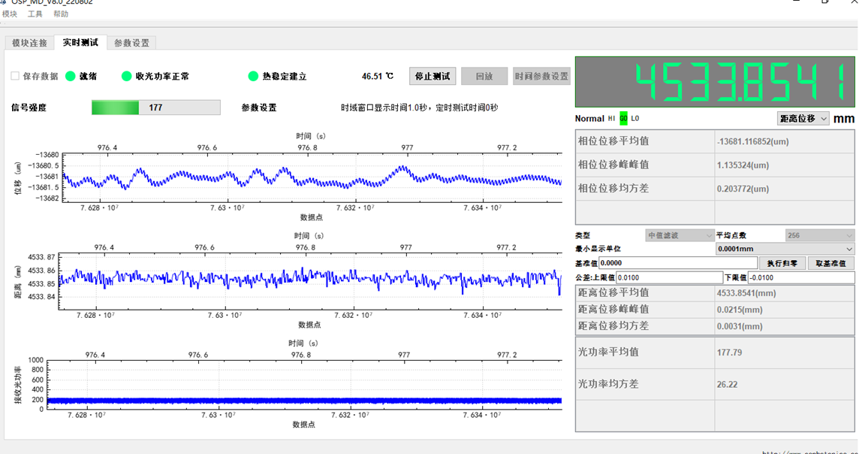Image resolution: width=868 pixels, height=454 pixels.
Task: Click the 回放 playback button
Action: (x=484, y=76)
